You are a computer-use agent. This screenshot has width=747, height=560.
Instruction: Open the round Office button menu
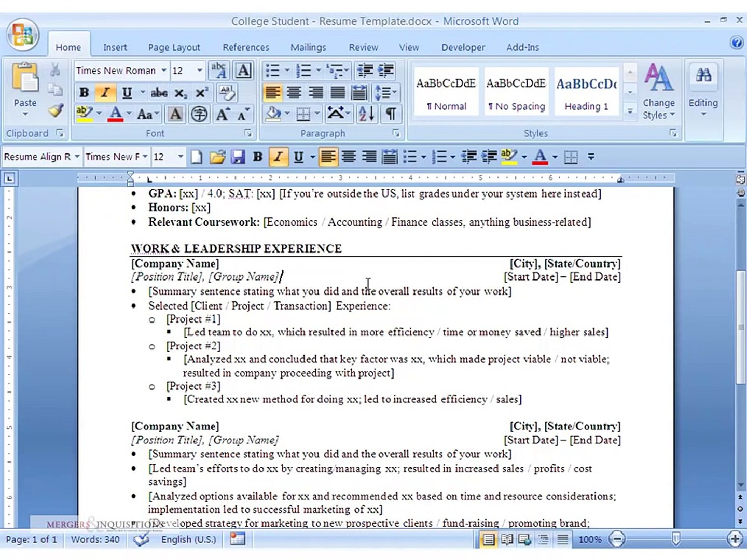(23, 35)
